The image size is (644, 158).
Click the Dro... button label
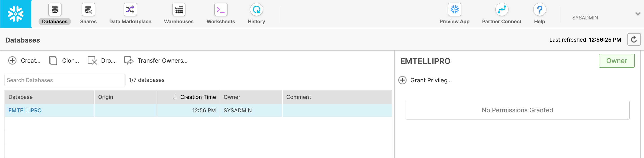click(108, 61)
